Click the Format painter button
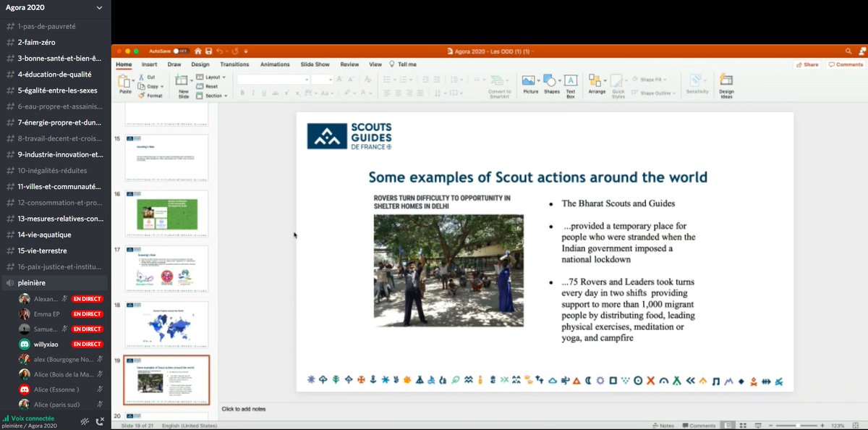Viewport: 868px width, 430px height. pos(150,96)
